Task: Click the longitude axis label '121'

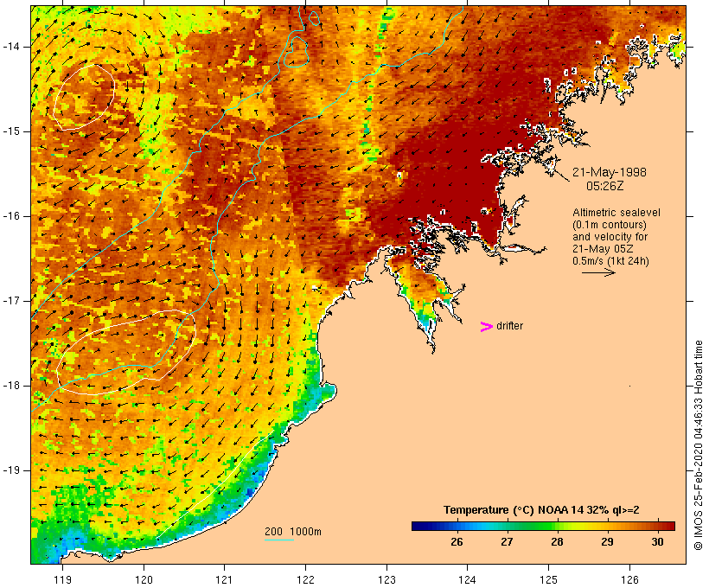Action: [x=224, y=579]
